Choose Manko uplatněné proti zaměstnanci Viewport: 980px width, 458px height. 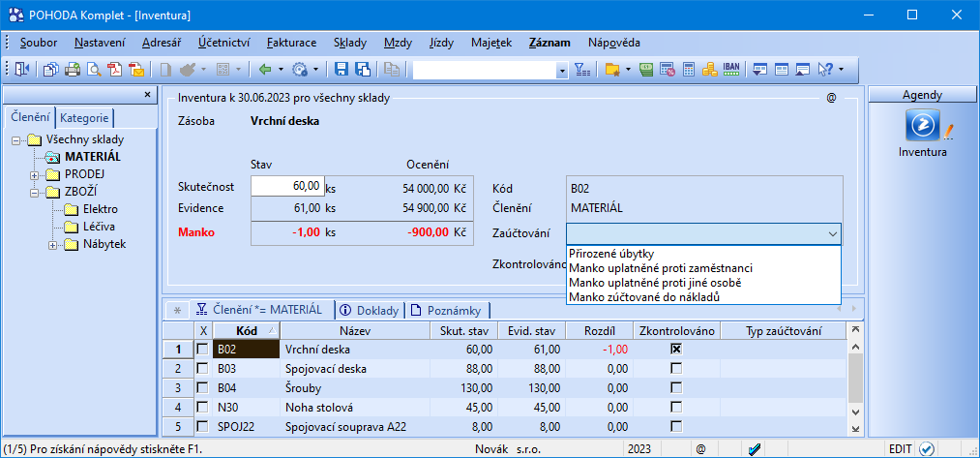(x=703, y=268)
